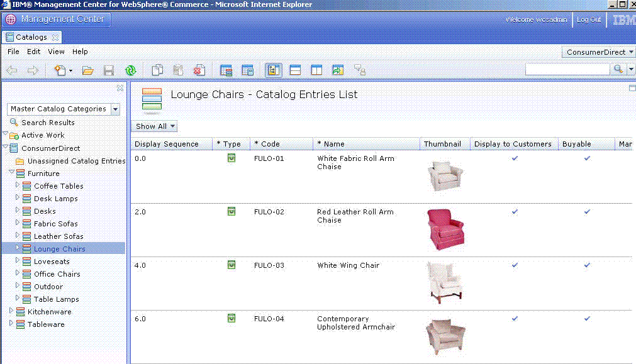
Task: Click the Delete red X icon
Action: (x=199, y=70)
